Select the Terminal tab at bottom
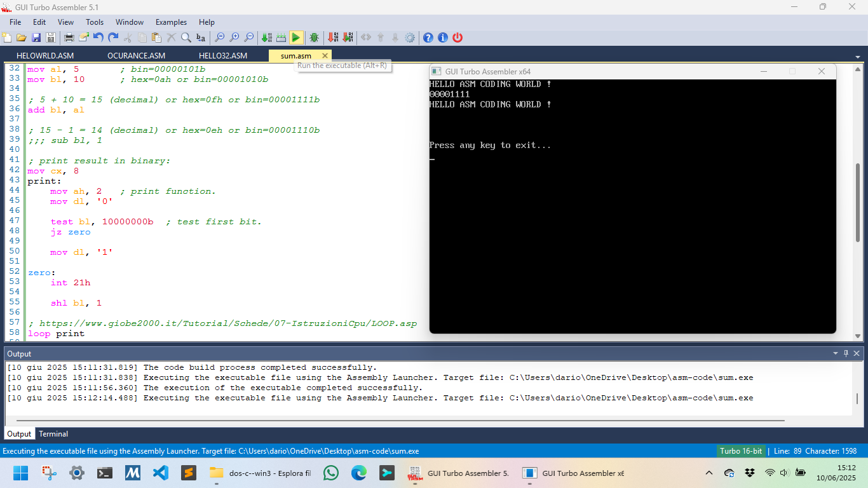Screen dimensions: 868x488 click(x=53, y=434)
